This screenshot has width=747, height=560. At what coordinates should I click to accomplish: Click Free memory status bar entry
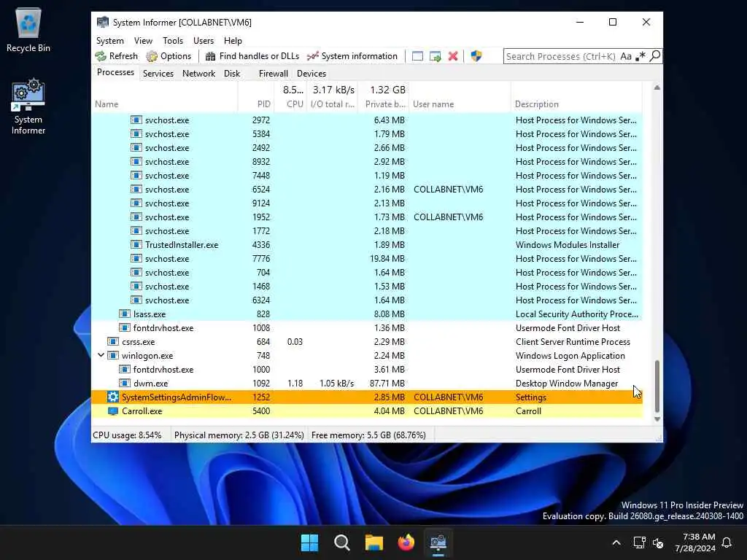[368, 435]
